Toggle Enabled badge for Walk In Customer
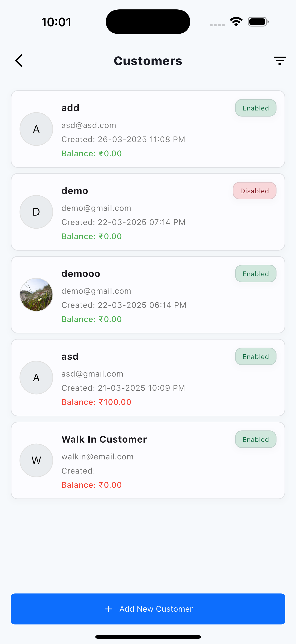Screen dimensions: 296x644 (x=256, y=439)
